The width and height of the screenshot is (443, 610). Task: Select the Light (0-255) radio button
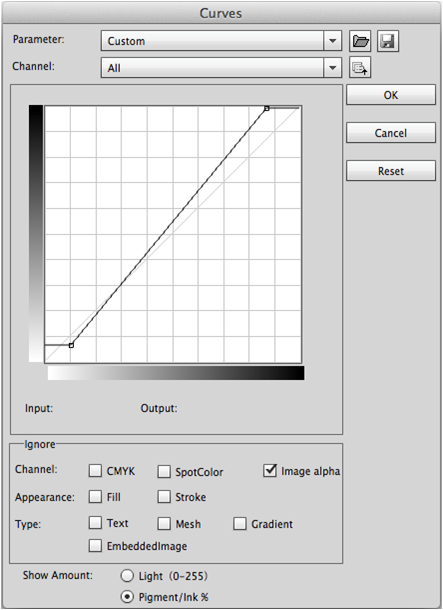(x=127, y=575)
